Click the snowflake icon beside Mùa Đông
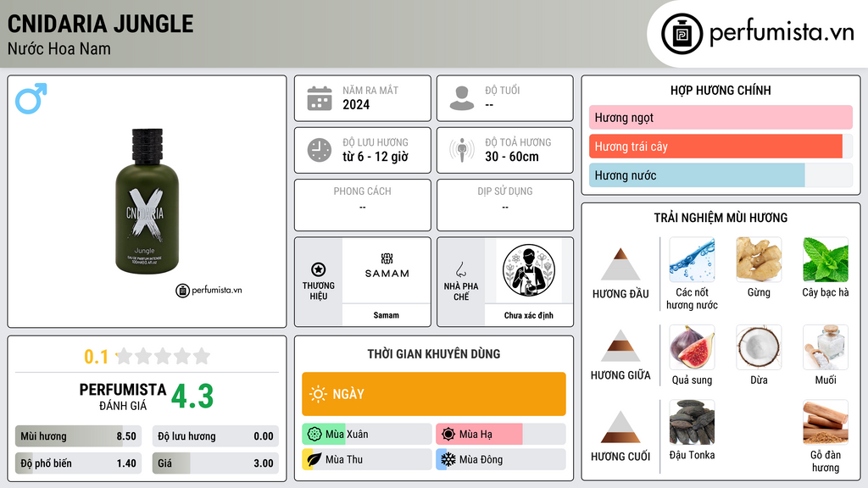This screenshot has height=488, width=868. 448,459
